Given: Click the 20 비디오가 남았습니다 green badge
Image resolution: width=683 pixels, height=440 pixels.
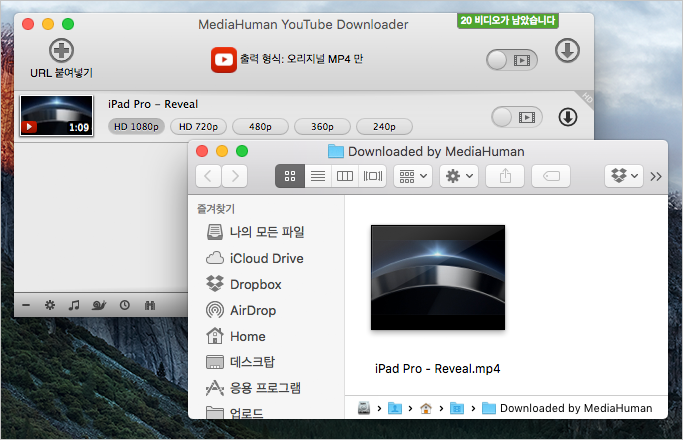Looking at the screenshot, I should coord(508,20).
